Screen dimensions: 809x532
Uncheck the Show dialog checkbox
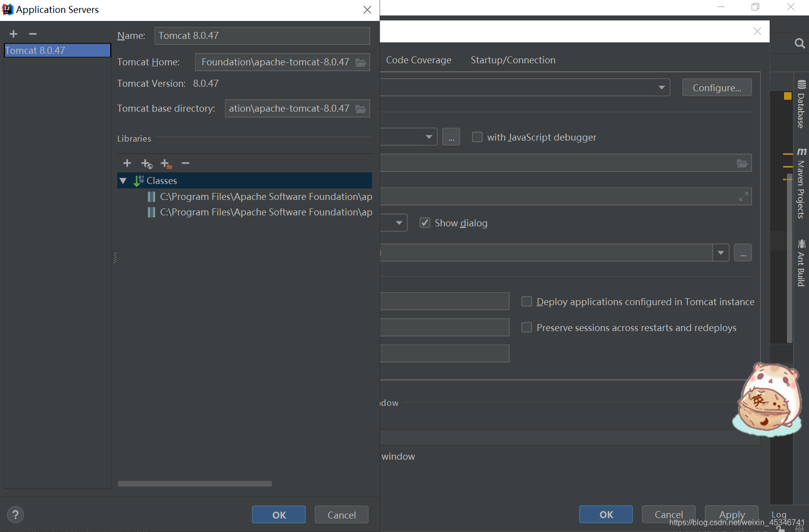pos(425,222)
